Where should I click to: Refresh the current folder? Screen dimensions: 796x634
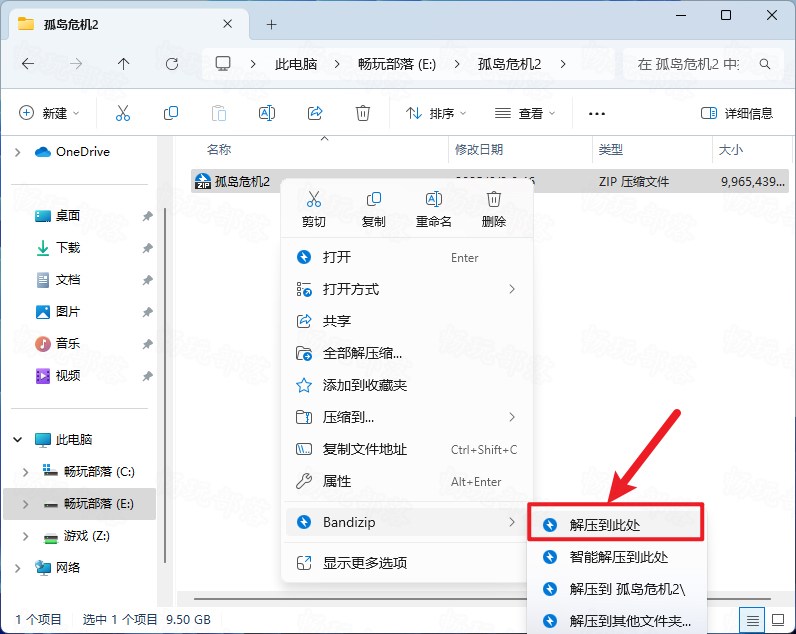tap(172, 64)
